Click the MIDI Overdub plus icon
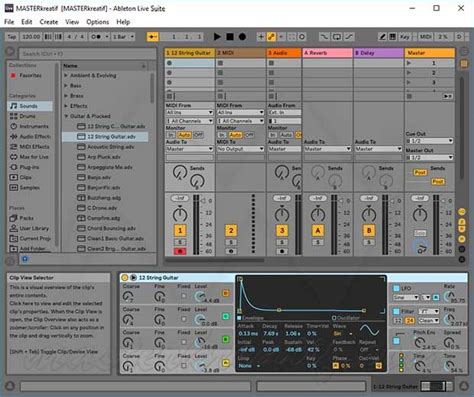Image resolution: width=474 pixels, height=397 pixels. coord(261,37)
